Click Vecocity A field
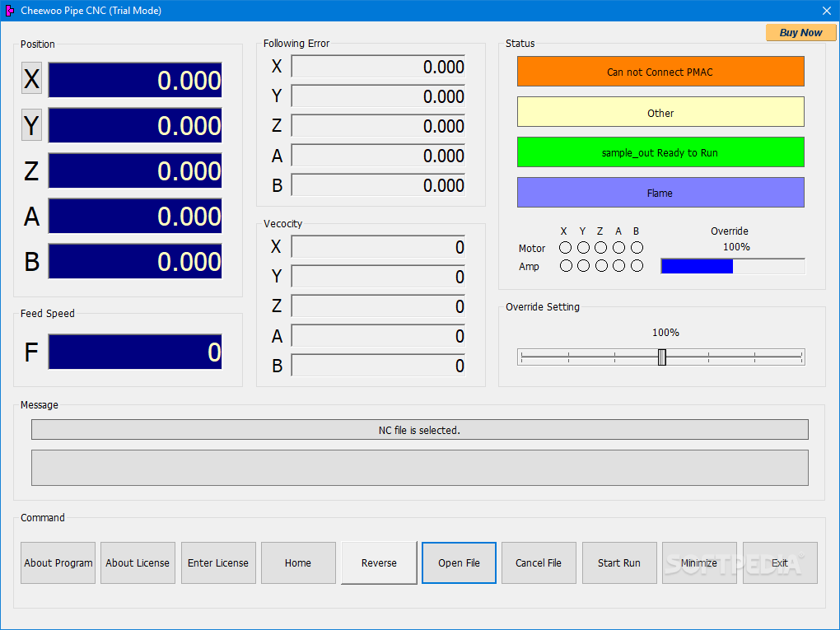Image resolution: width=840 pixels, height=630 pixels. tap(378, 336)
